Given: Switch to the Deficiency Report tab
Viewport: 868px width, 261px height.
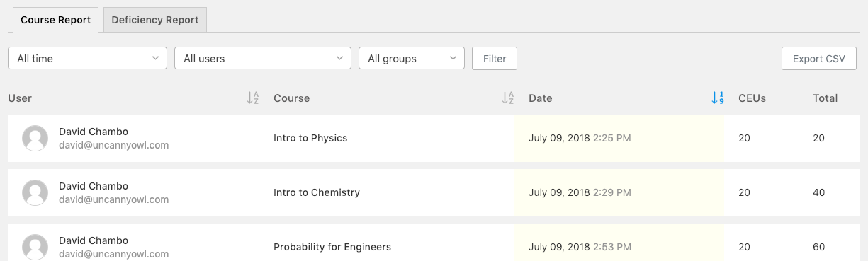Looking at the screenshot, I should (155, 20).
